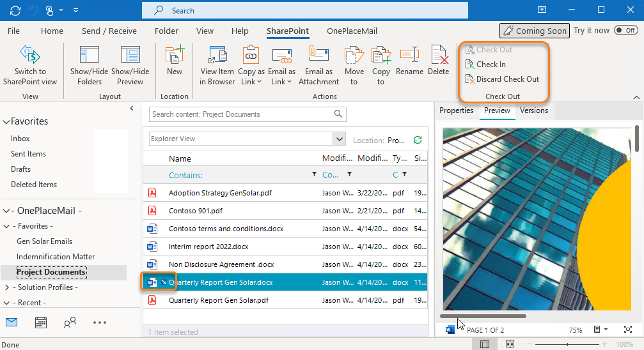Click the Send/Receive sync icon in title bar
This screenshot has width=644, height=350.
(15, 10)
